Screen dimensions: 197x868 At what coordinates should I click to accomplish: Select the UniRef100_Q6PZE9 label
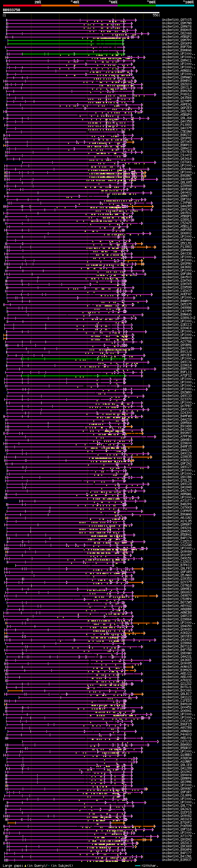click(x=177, y=108)
